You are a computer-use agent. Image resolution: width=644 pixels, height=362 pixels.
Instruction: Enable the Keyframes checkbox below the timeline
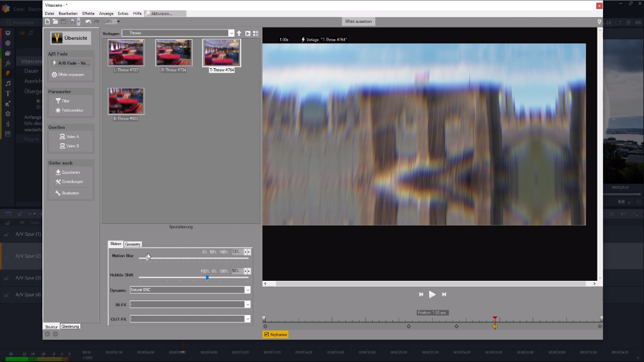point(267,334)
